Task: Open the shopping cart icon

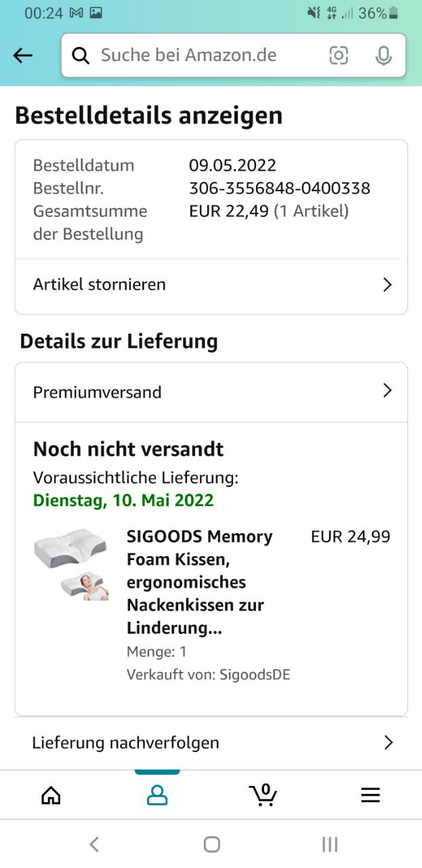Action: coord(263,794)
